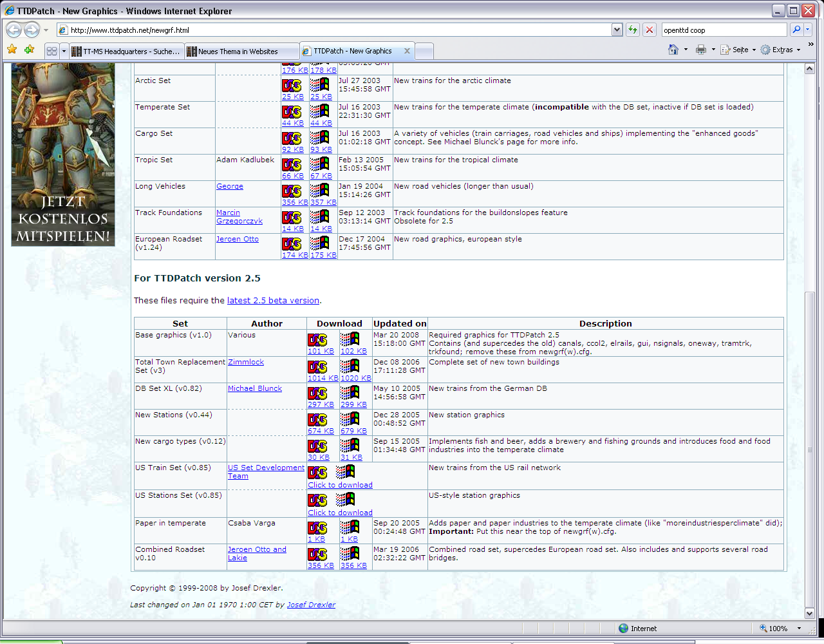This screenshot has height=644, width=824.
Task: Click the DOS icon for Base graphics
Action: (x=317, y=339)
